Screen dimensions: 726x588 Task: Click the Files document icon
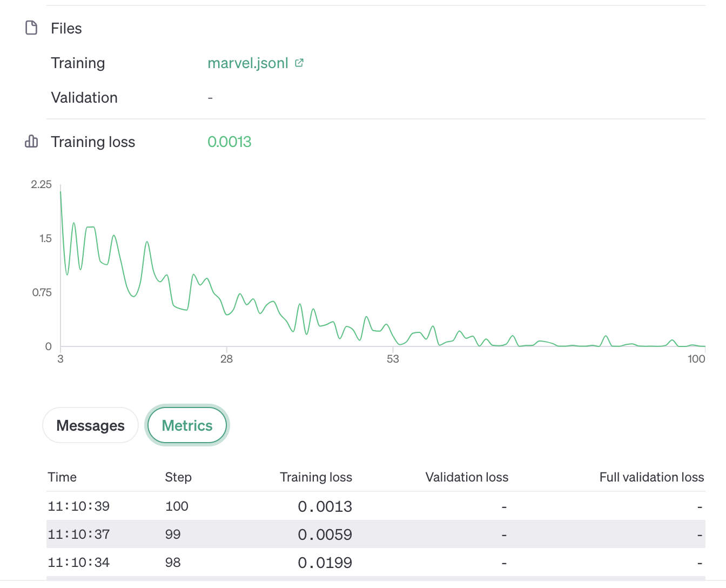(x=31, y=28)
